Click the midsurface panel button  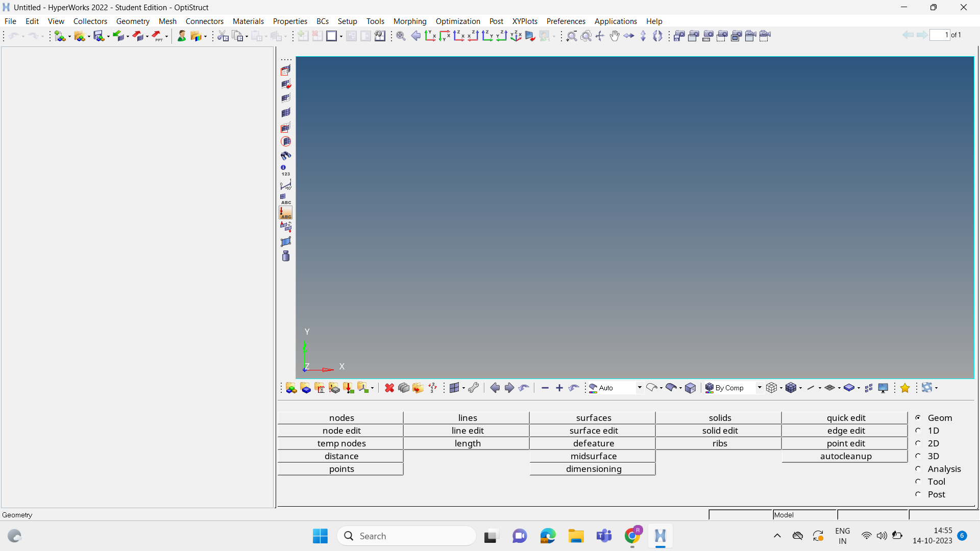pos(593,456)
